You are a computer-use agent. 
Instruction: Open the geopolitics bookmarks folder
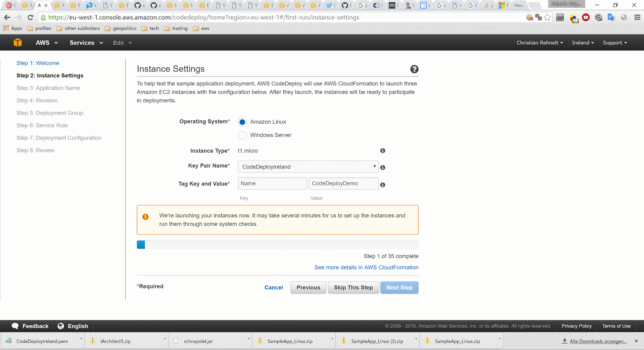(x=120, y=29)
